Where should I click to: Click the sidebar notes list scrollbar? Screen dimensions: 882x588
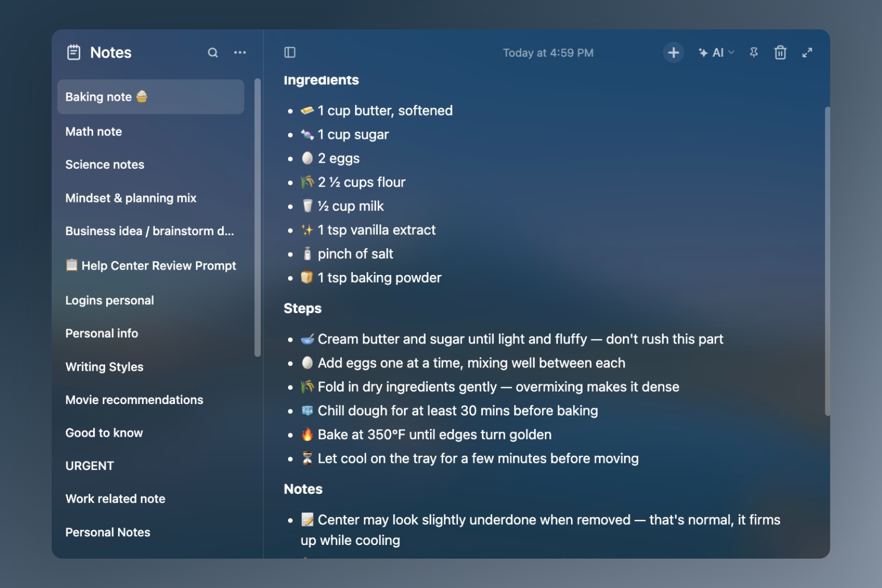(x=258, y=218)
